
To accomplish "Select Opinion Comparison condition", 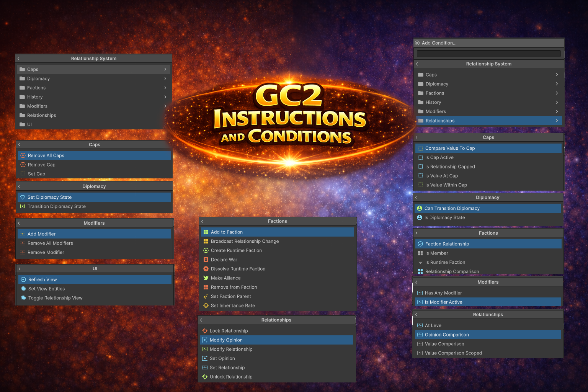I will point(447,335).
